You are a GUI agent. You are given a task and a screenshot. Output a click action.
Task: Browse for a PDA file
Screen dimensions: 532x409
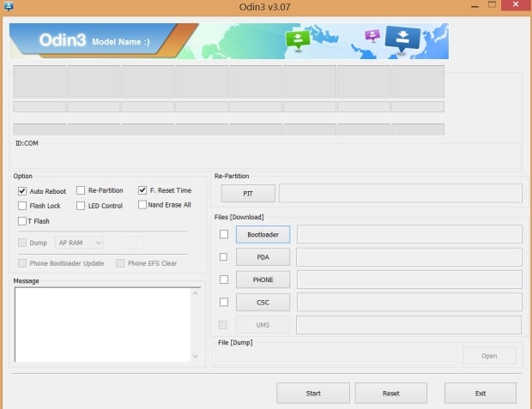click(x=263, y=257)
